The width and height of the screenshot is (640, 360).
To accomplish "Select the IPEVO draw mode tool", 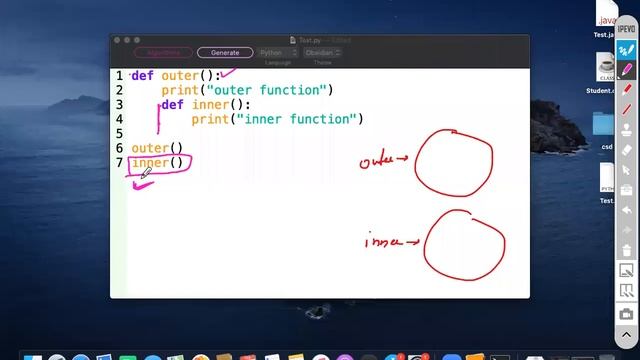I will click(626, 50).
